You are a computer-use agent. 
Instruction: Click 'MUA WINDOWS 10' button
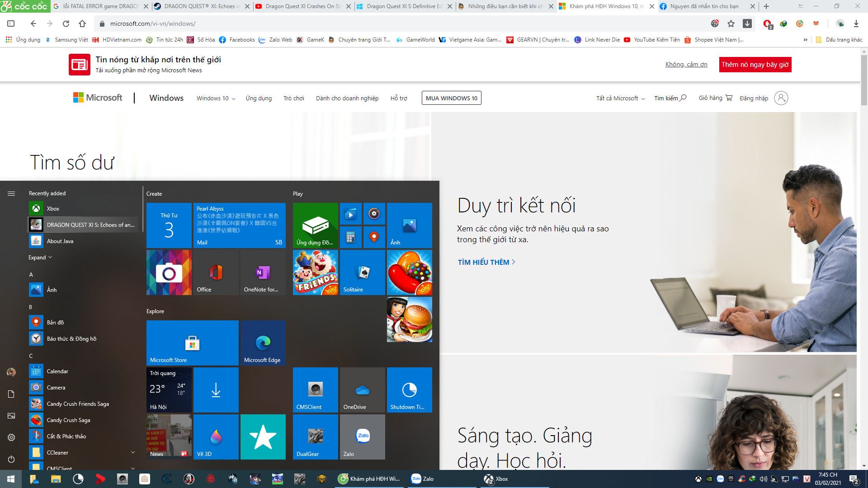[x=451, y=98]
